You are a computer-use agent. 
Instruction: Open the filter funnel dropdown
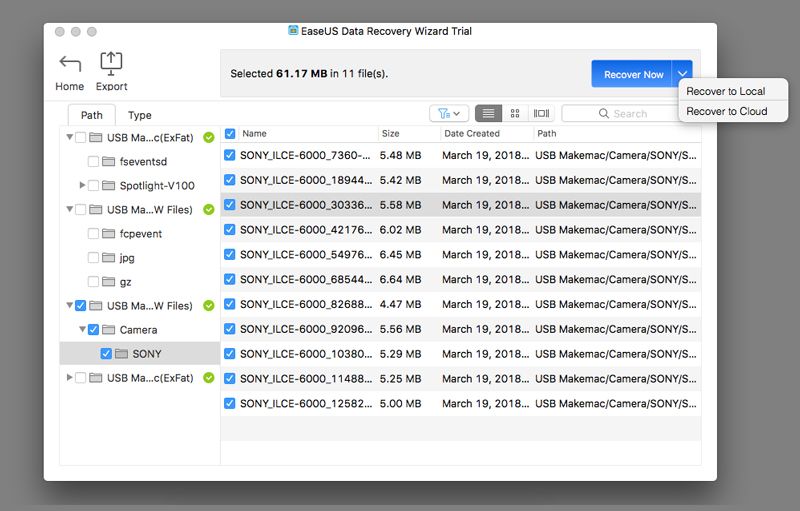[x=448, y=113]
